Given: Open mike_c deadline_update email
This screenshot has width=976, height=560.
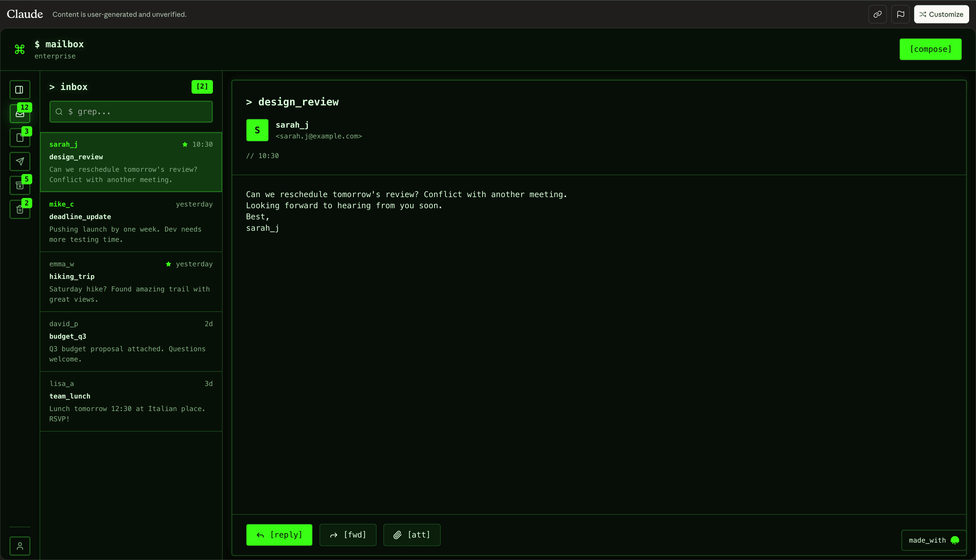Looking at the screenshot, I should point(131,222).
